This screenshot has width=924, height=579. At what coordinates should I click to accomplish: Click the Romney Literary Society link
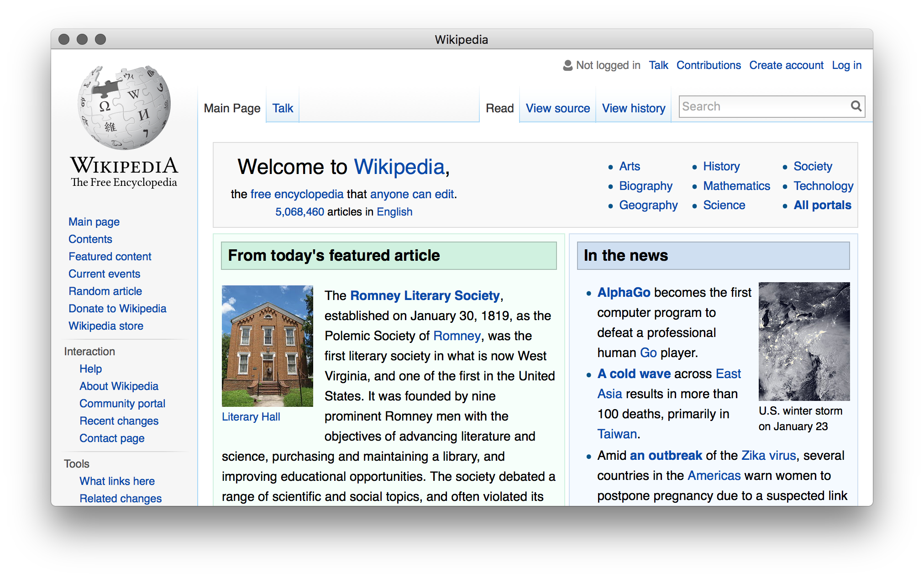(425, 295)
